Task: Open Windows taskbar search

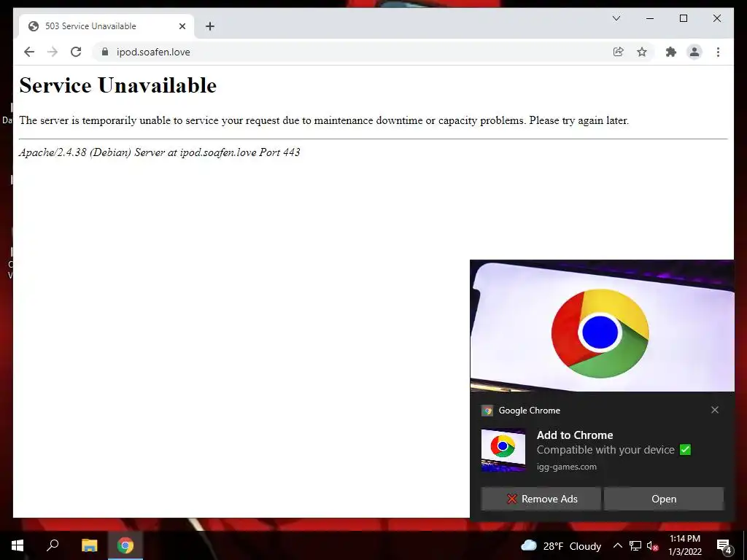Action: pos(53,545)
